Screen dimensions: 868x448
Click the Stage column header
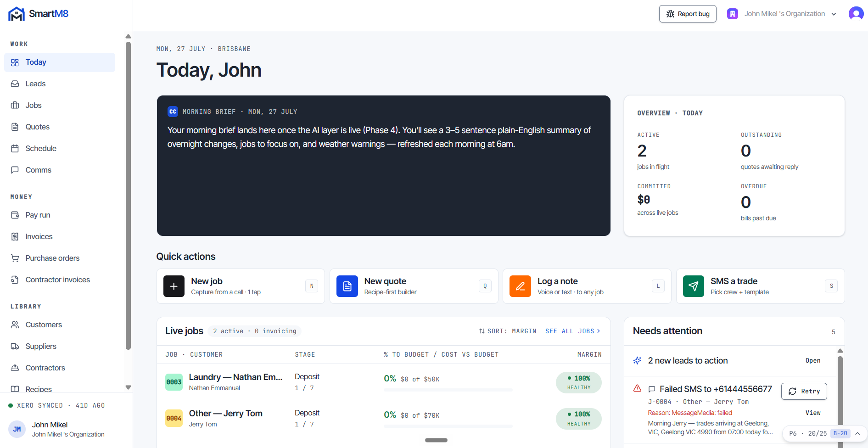(x=305, y=355)
